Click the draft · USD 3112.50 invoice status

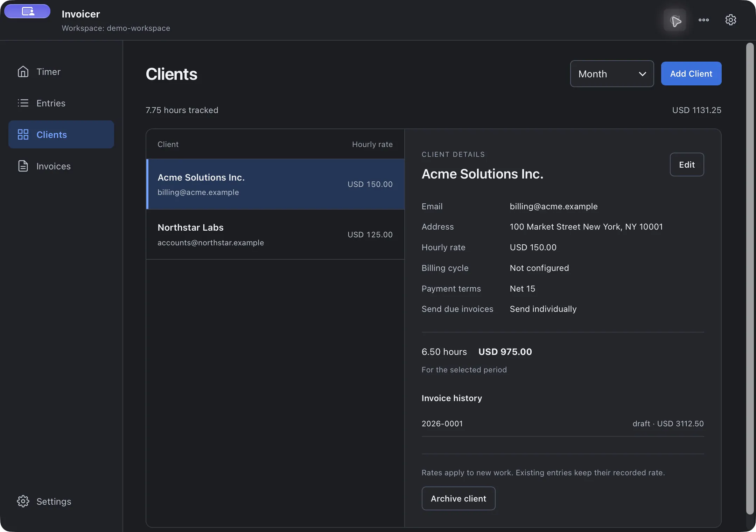pyautogui.click(x=668, y=424)
